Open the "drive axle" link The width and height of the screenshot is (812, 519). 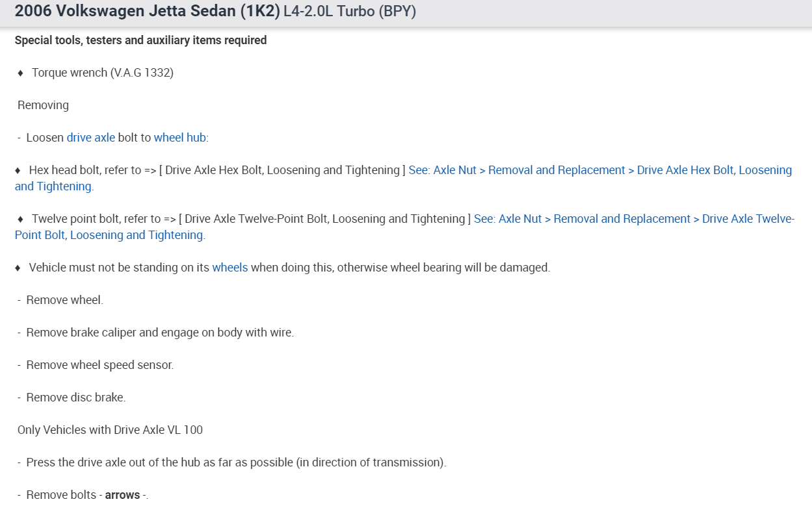click(90, 138)
